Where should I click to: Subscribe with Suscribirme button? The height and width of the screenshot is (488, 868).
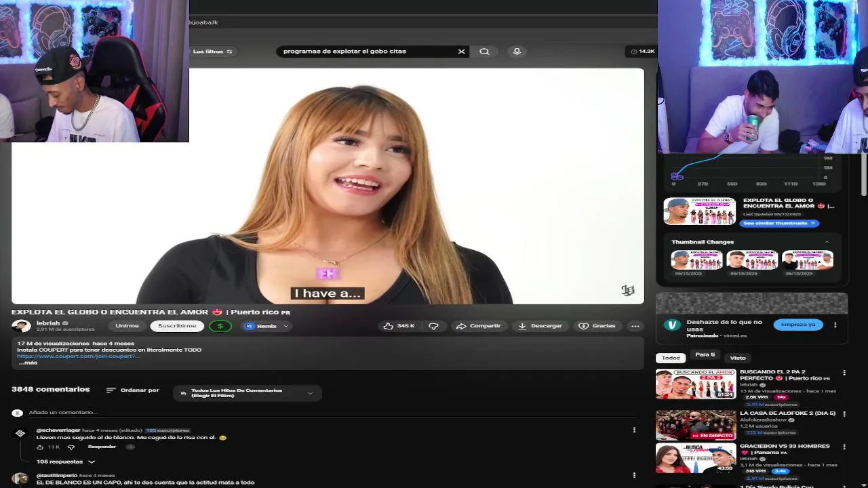tap(177, 326)
